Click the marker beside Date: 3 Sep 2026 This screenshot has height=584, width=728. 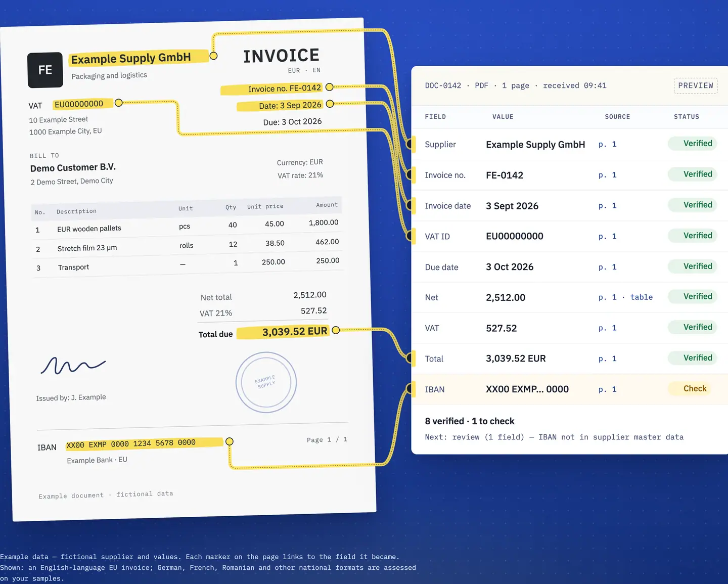point(330,104)
